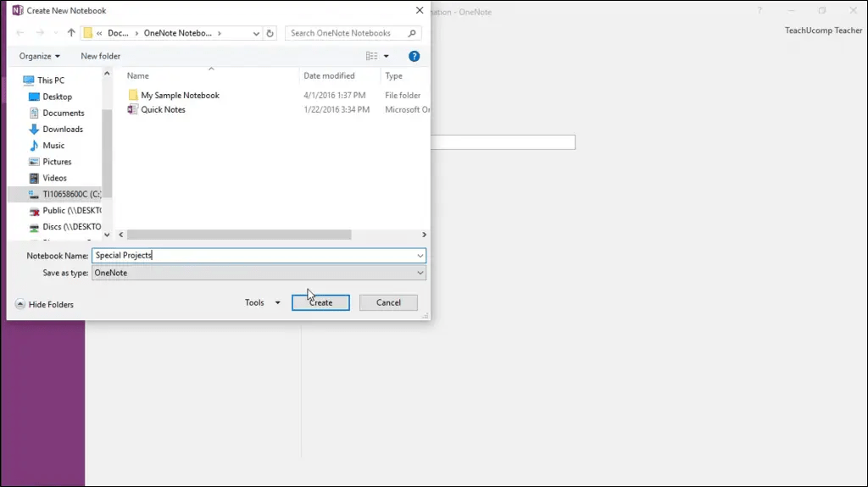Click the text field in OneNote window
The image size is (868, 487).
pyautogui.click(x=503, y=142)
